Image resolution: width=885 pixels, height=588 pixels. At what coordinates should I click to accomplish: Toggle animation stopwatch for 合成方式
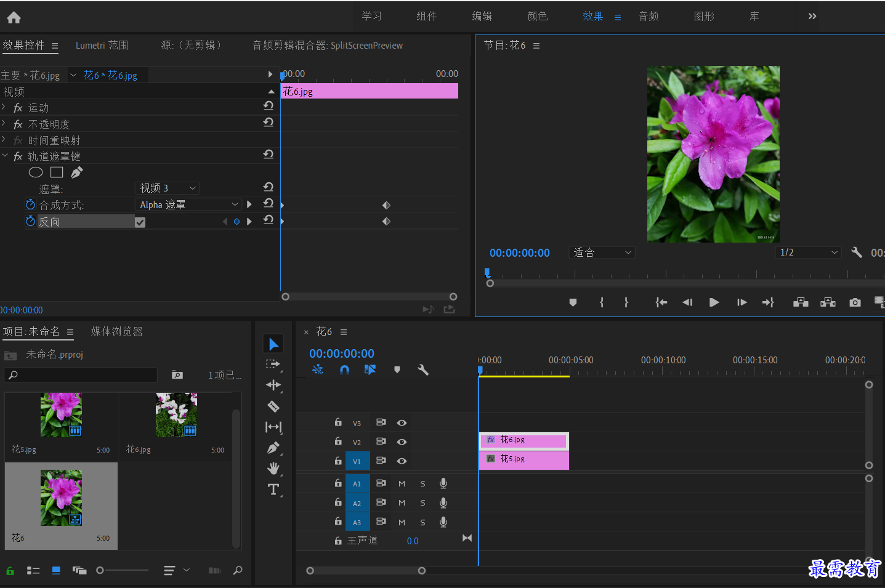30,204
